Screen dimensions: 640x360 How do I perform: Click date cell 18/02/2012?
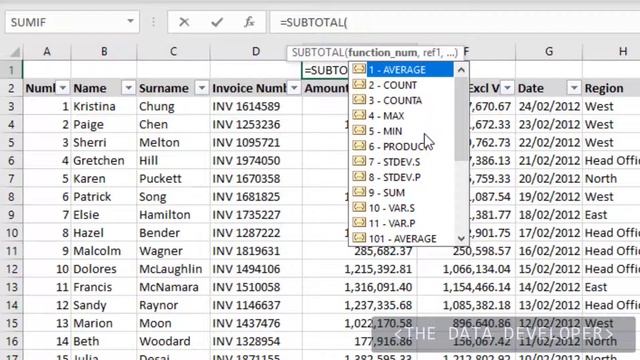(549, 215)
